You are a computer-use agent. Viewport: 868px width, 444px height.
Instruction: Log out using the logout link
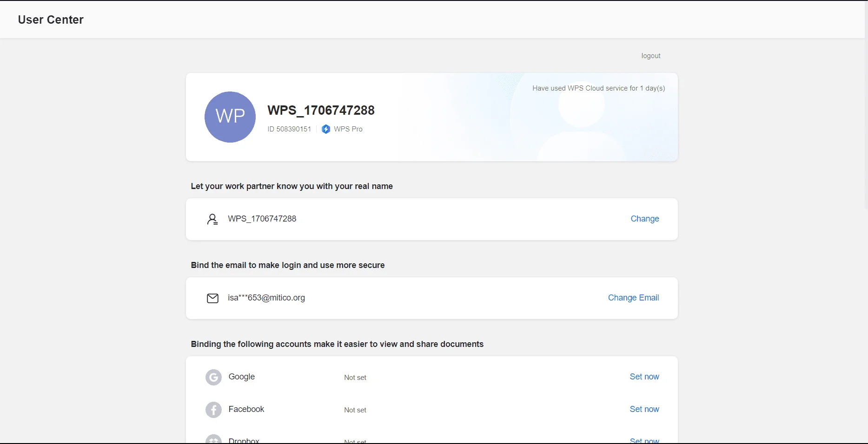[651, 56]
